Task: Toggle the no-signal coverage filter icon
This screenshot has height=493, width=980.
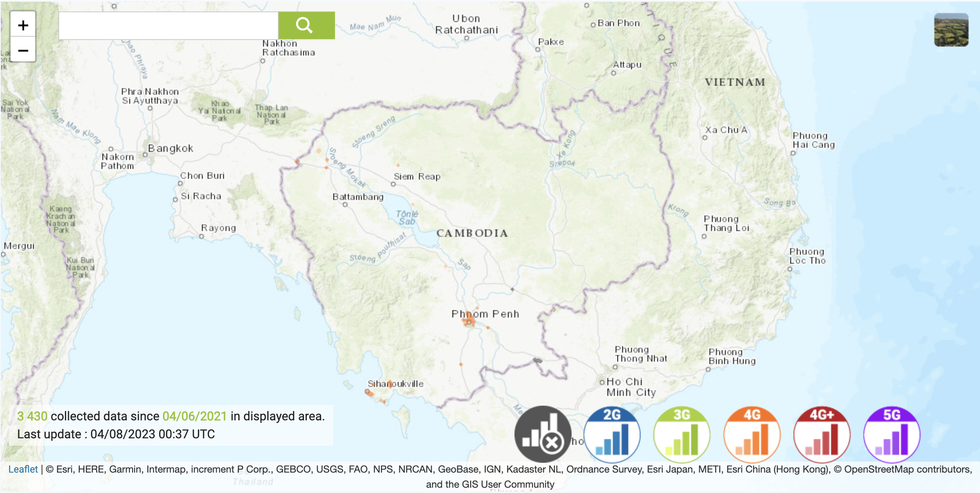Action: 543,434
